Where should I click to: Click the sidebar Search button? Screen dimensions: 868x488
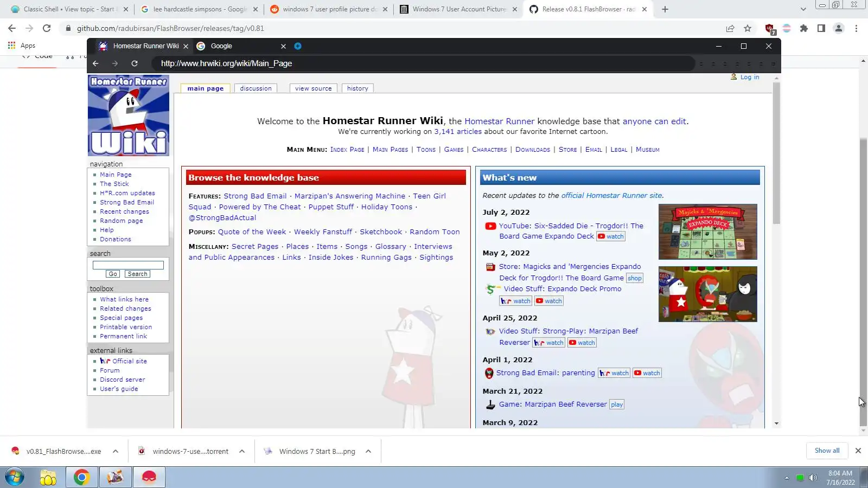click(x=137, y=274)
